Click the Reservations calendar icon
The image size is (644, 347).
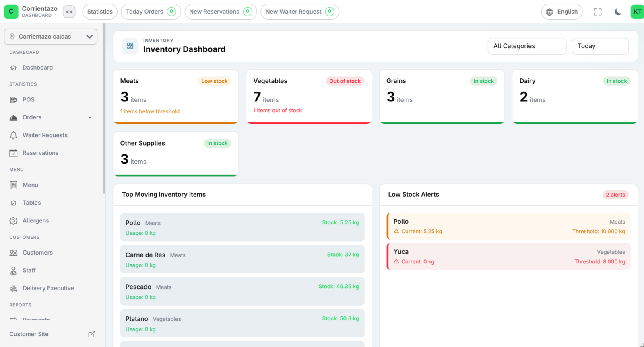pyautogui.click(x=13, y=153)
